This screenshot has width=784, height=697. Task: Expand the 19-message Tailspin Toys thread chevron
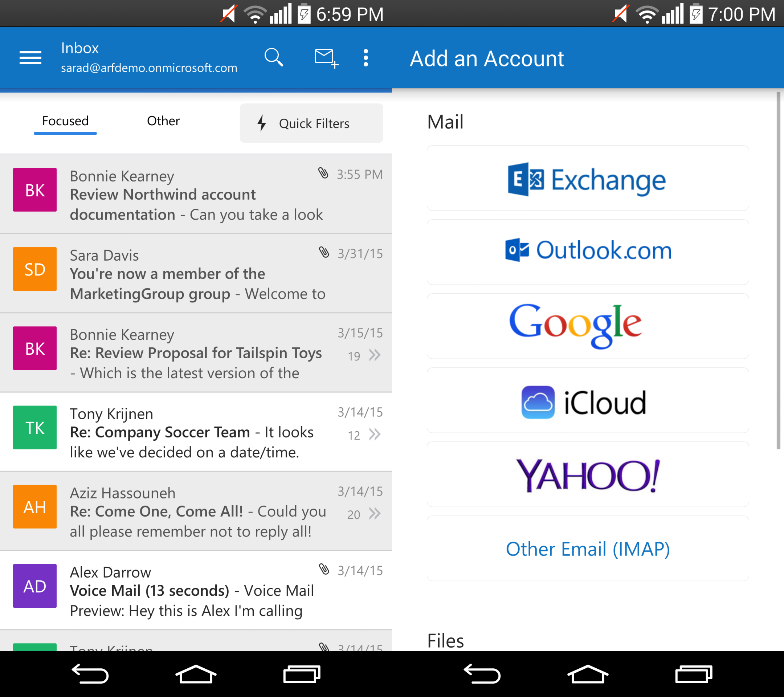[x=375, y=355]
